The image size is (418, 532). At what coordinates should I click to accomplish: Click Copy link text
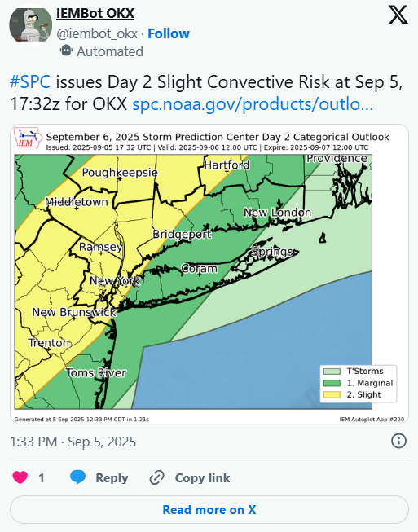(202, 477)
